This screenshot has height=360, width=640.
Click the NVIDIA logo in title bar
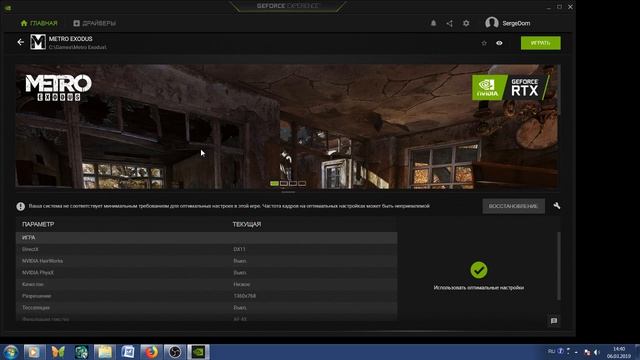[x=8, y=7]
